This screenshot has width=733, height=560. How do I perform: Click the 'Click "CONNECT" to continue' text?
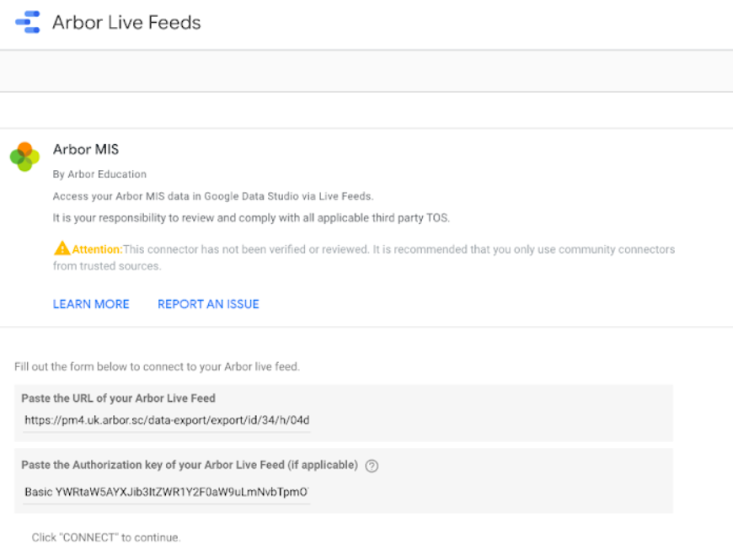click(106, 537)
